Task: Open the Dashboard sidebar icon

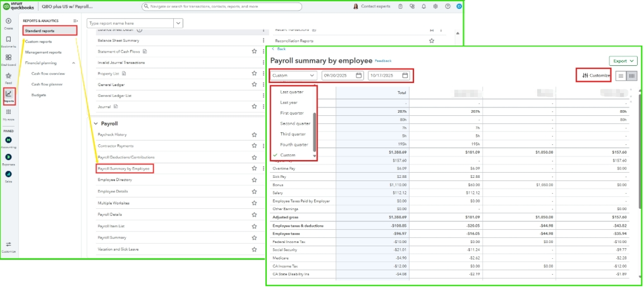Action: [8, 58]
